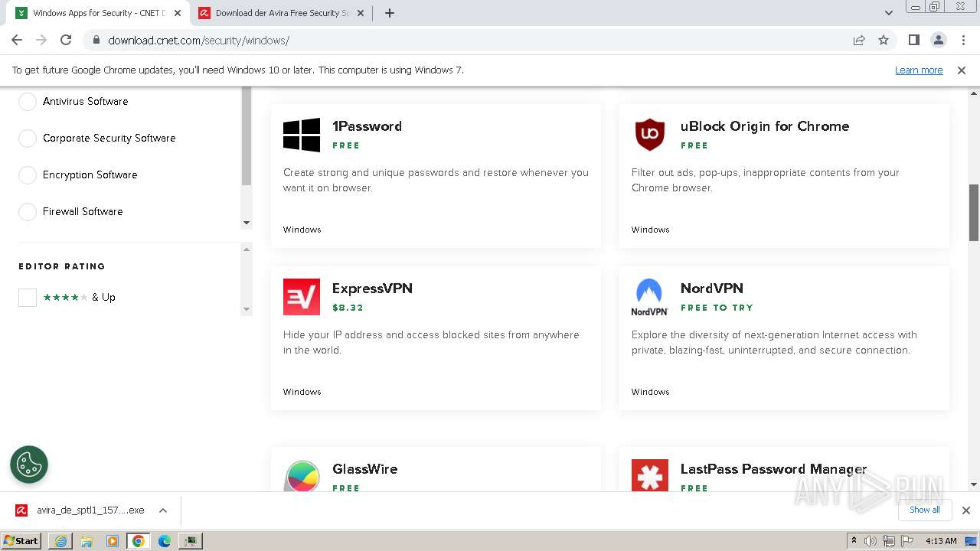This screenshot has width=980, height=551.
Task: Show hidden system tray icons
Action: coord(854,541)
